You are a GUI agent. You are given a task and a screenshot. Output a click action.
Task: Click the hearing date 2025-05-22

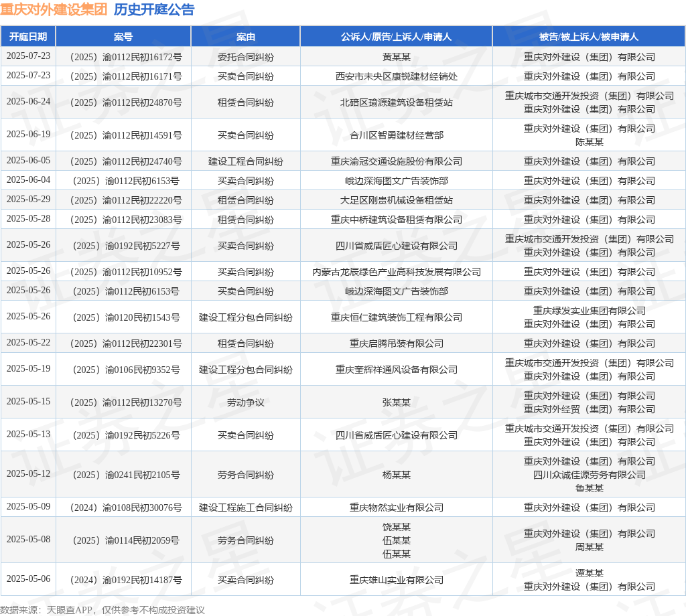[28, 342]
